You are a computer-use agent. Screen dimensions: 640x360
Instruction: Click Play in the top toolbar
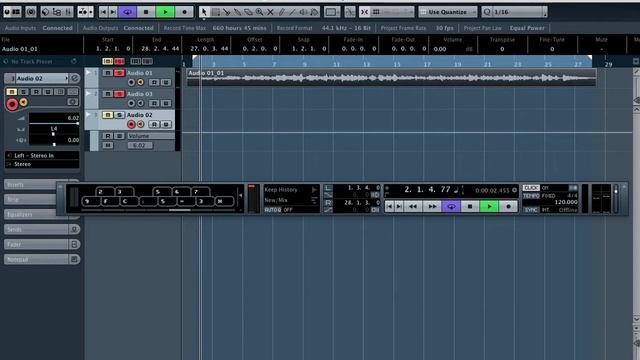[165, 12]
